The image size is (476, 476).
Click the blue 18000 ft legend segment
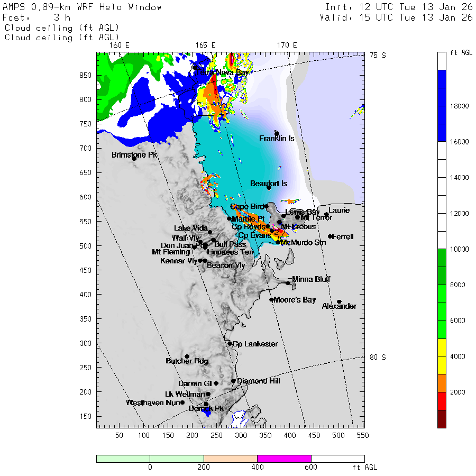442,106
